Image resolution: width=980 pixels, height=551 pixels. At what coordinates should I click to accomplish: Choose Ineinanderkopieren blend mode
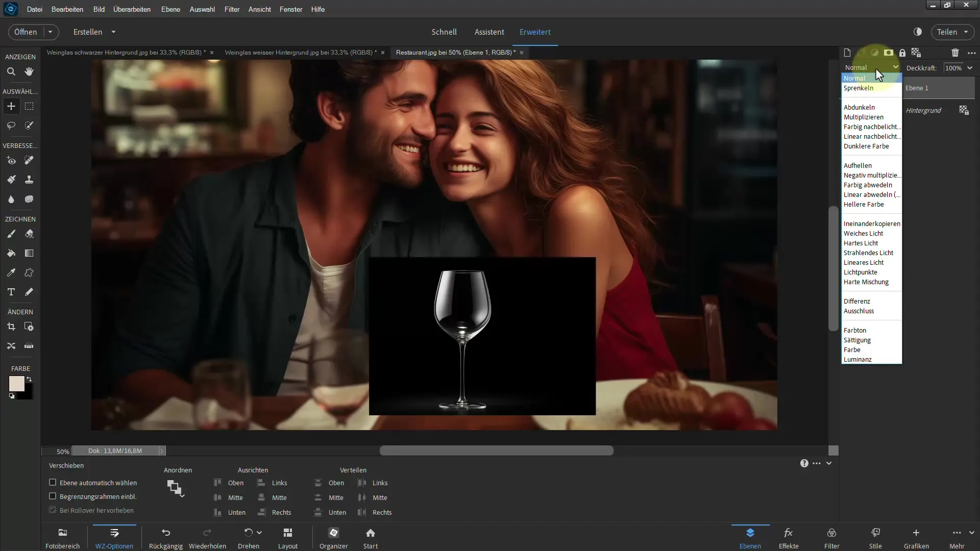tap(872, 223)
